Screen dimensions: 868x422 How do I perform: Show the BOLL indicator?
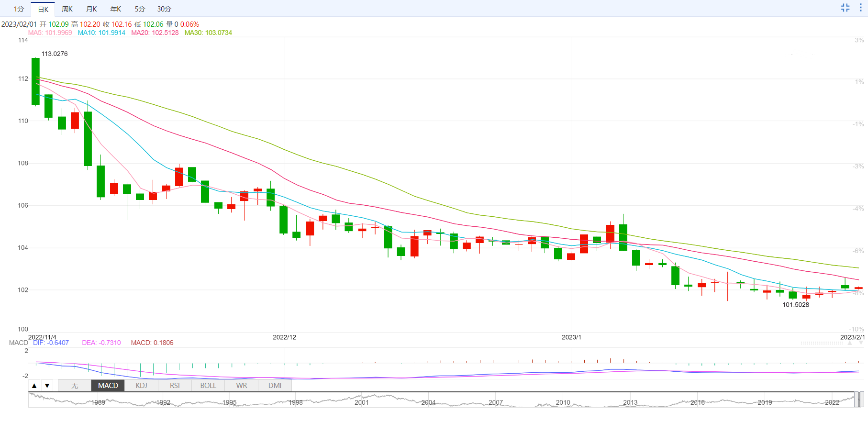[x=208, y=386]
